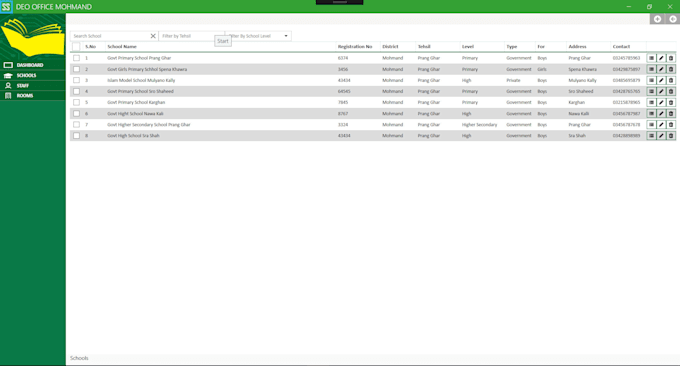
Task: Click the first round plus icon at top right
Action: [x=657, y=19]
